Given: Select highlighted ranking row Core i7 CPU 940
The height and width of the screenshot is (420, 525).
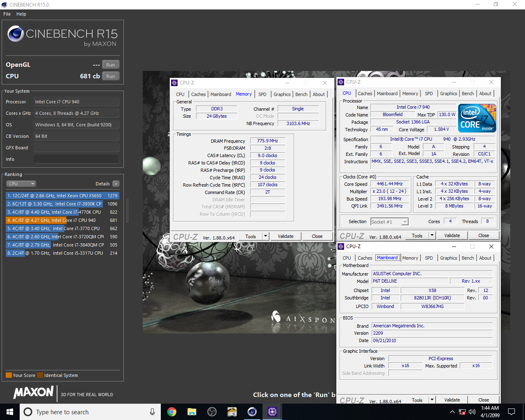Looking at the screenshot, I should pos(62,220).
